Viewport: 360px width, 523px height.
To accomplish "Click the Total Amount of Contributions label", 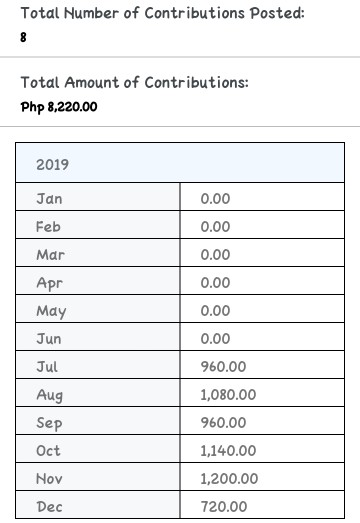I will tap(135, 82).
